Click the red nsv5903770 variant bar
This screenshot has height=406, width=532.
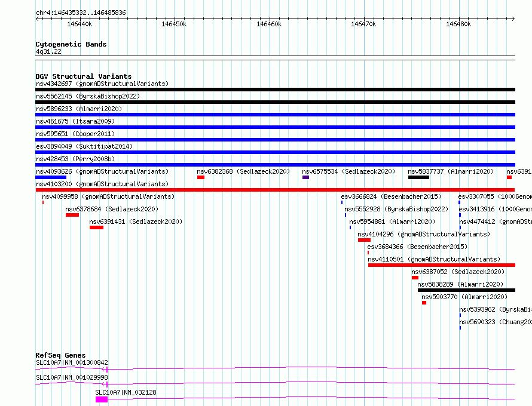(x=424, y=303)
